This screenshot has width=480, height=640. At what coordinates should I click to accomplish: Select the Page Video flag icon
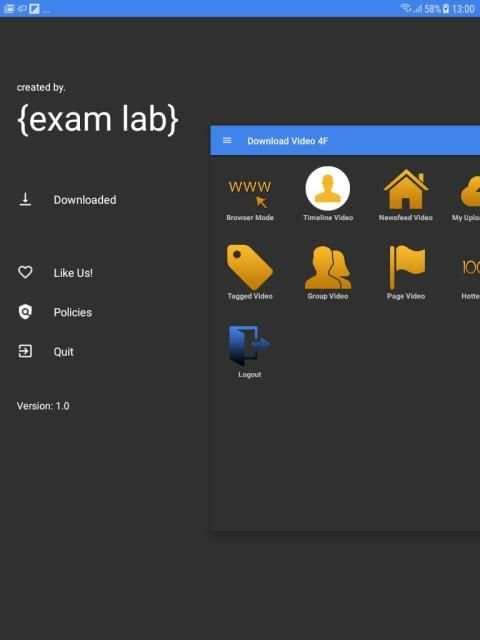point(407,267)
